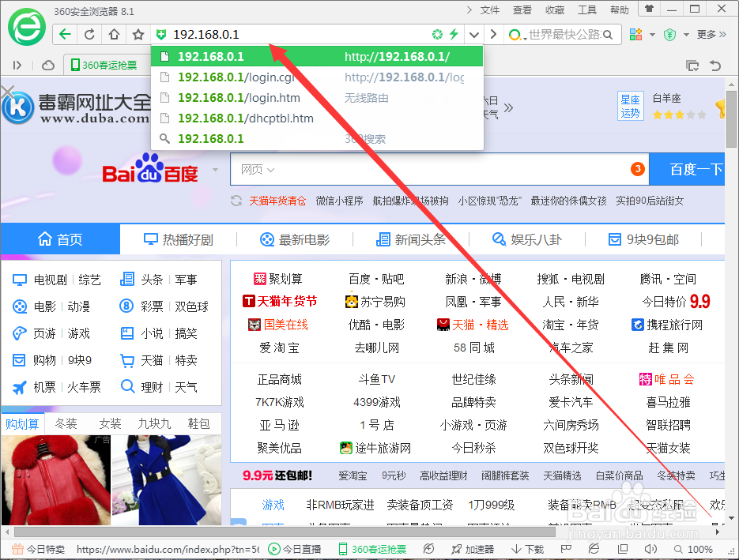The image size is (739, 560).
Task: Open the colorful extensions grid icon
Action: point(635,35)
